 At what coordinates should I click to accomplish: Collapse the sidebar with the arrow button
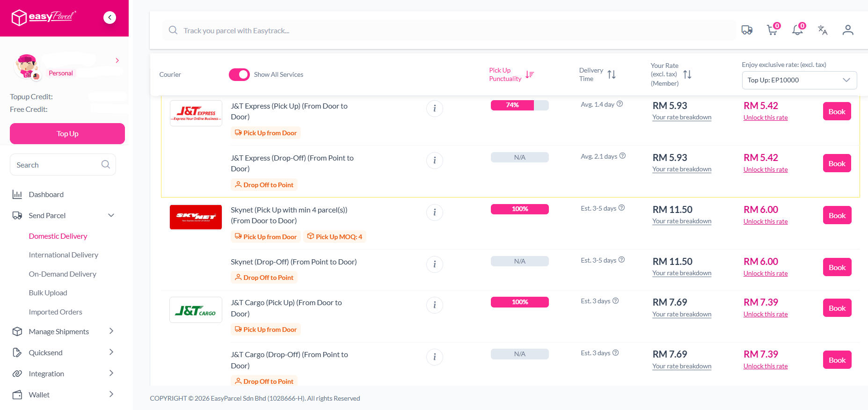(109, 18)
